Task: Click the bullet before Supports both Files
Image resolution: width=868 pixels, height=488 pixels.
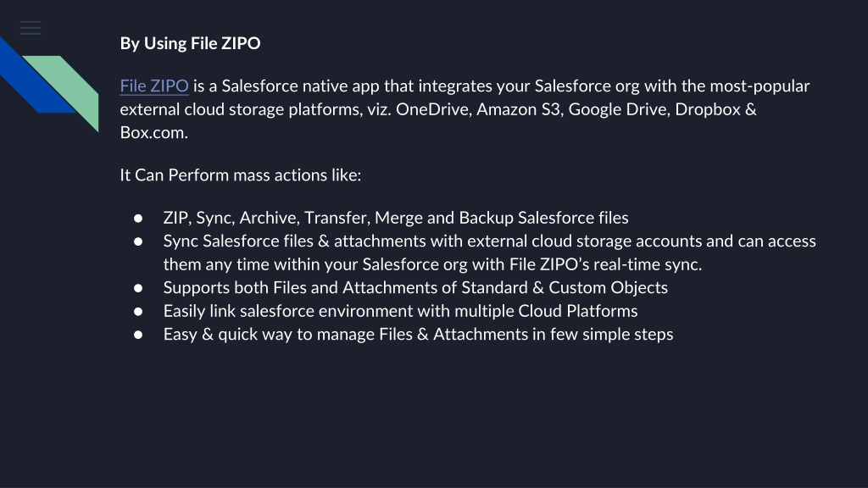Action: pyautogui.click(x=138, y=288)
